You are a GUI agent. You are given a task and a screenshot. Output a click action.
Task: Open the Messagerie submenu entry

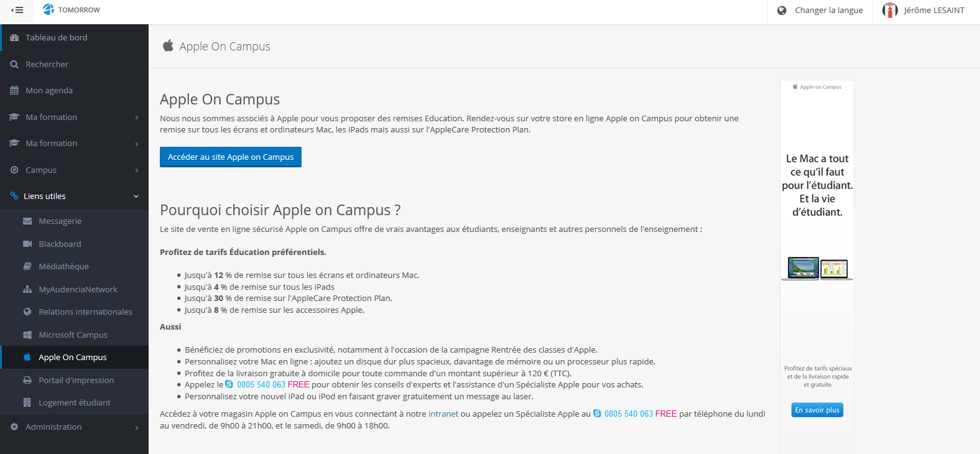pyautogui.click(x=75, y=221)
